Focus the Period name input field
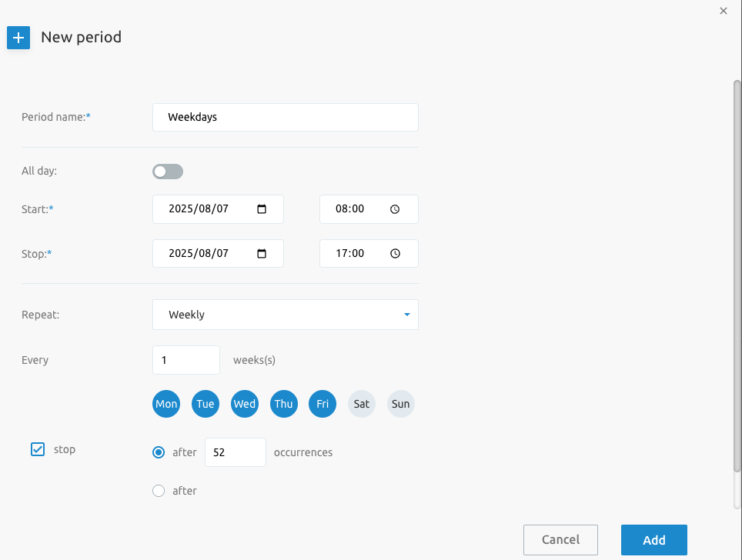This screenshot has height=560, width=742. [286, 117]
